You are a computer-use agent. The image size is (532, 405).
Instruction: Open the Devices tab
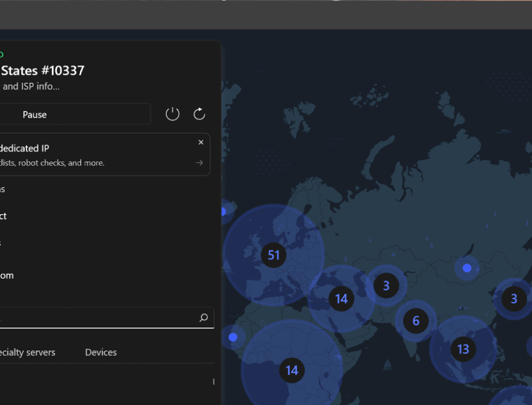(x=101, y=352)
